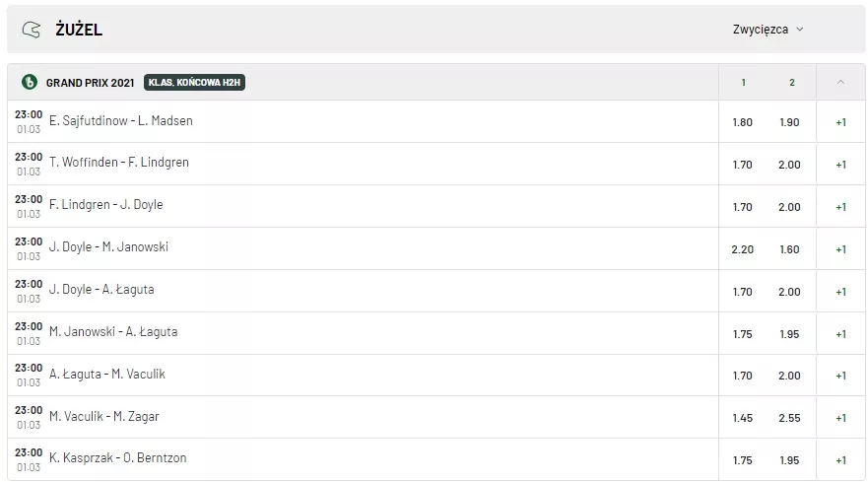Image resolution: width=868 pixels, height=482 pixels.
Task: Expand +1 markets for Janowski - Łaguta
Action: coord(840,334)
